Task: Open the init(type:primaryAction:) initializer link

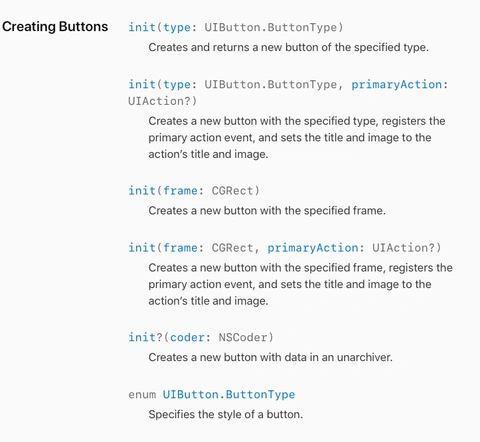Action: (x=288, y=92)
